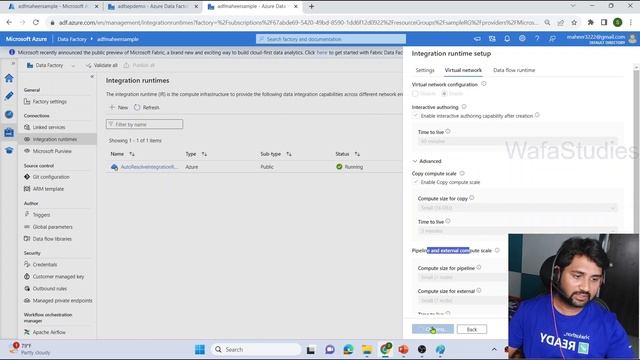Open the Learning center graduation-cap hub

[9, 150]
